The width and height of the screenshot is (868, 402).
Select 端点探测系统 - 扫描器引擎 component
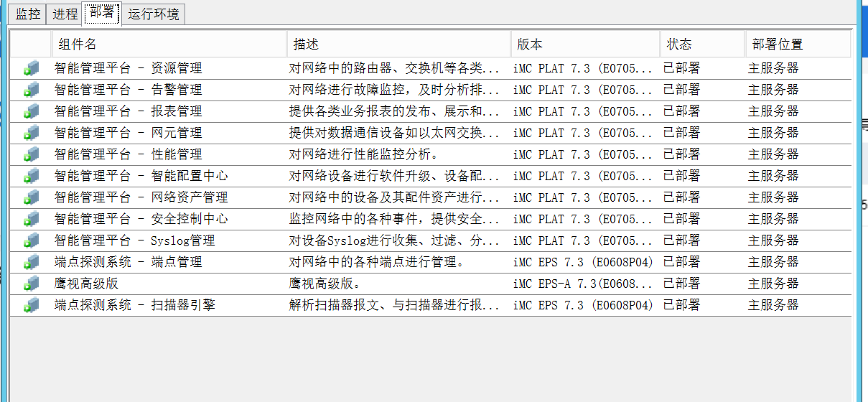click(x=135, y=305)
